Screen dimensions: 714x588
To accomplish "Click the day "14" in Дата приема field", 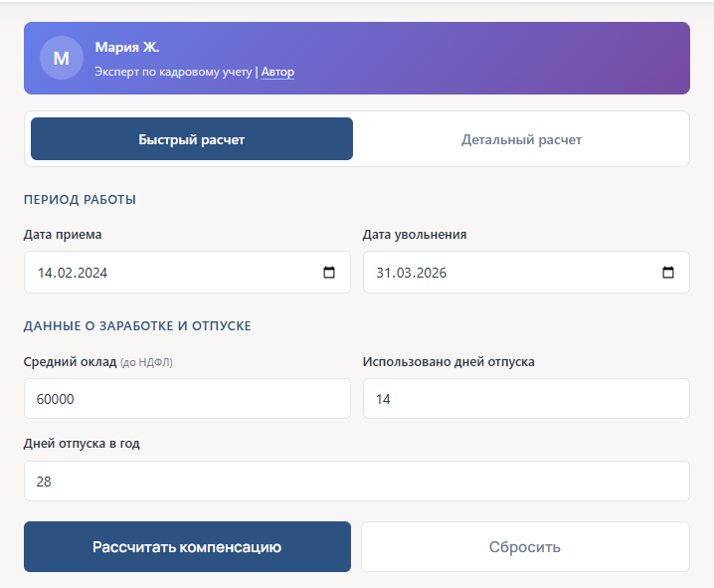I will point(46,273).
